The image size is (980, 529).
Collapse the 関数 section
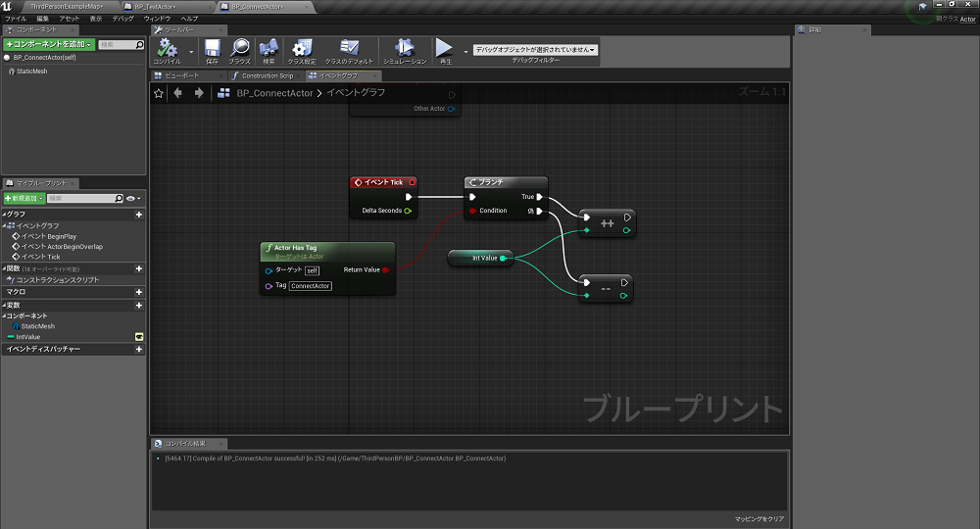[x=4, y=268]
